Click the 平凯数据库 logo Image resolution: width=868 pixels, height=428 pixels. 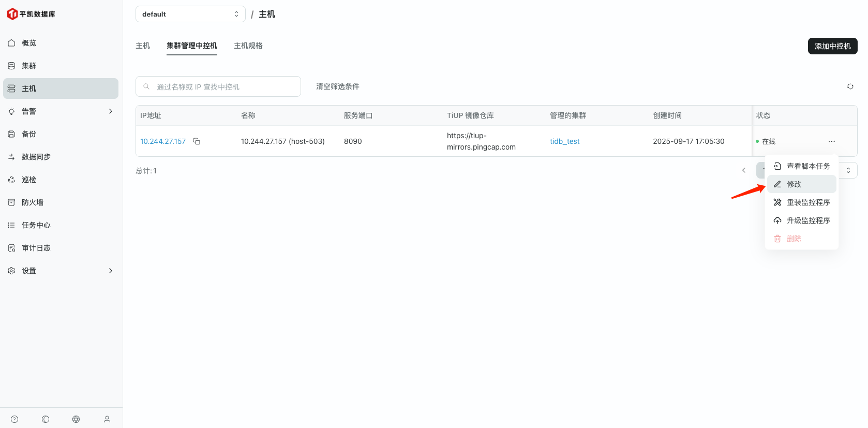[x=31, y=14]
